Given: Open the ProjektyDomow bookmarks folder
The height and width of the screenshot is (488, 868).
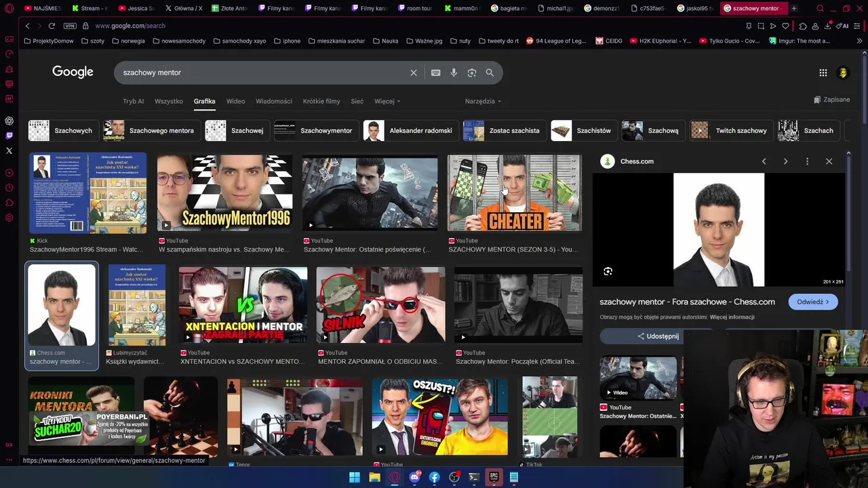Looking at the screenshot, I should [48, 41].
